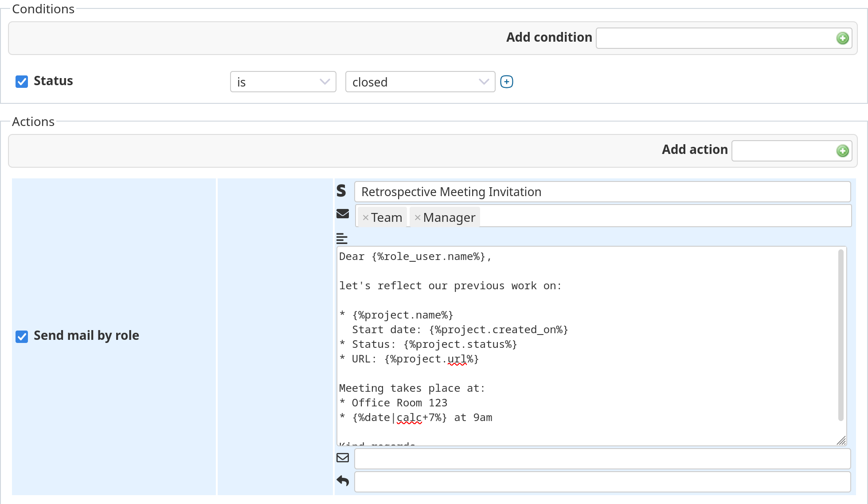Click the line 'let's reflect our previous work on:'
868x504 pixels.
click(x=450, y=286)
